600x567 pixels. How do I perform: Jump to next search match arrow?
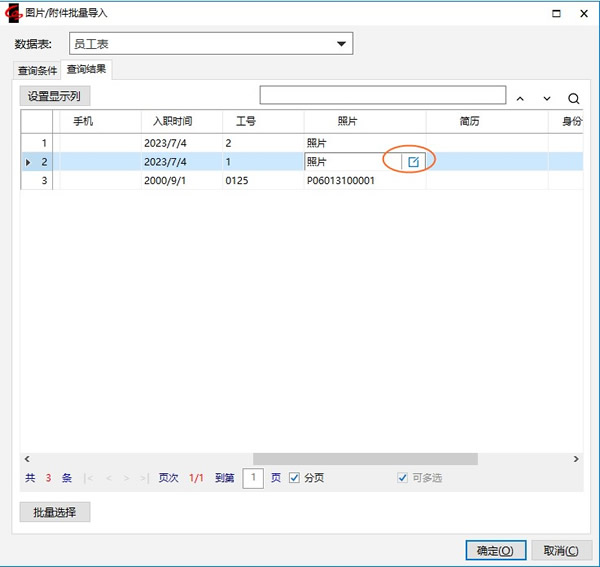point(547,98)
